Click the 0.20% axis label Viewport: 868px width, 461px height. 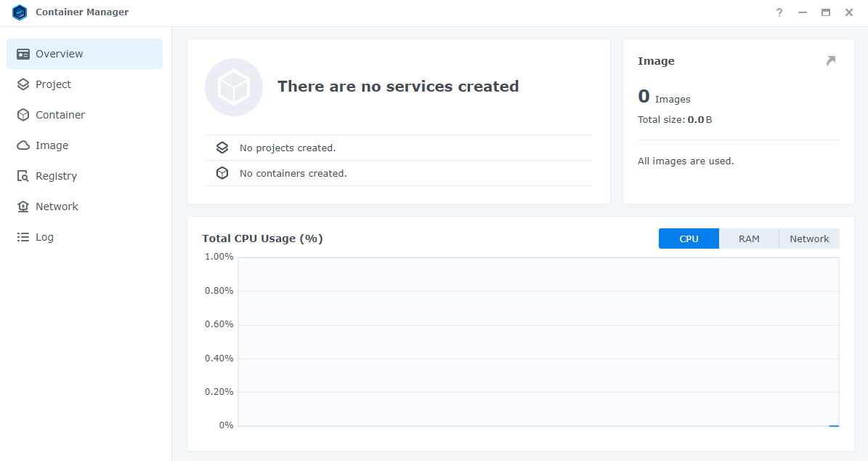coord(219,392)
